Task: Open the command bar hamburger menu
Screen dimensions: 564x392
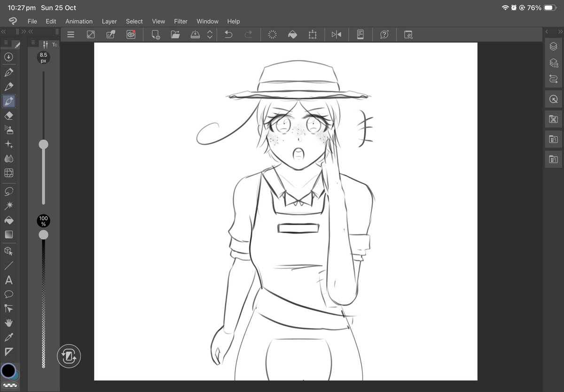Action: [x=70, y=34]
